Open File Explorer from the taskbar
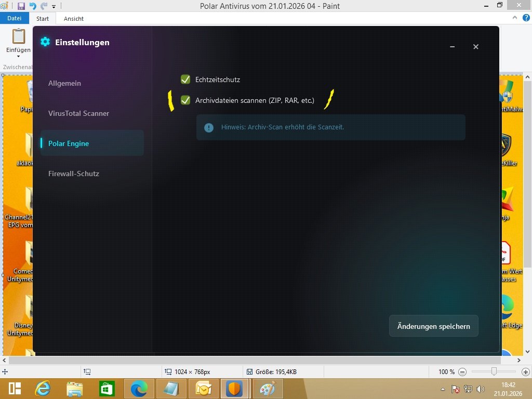Screen dimensions: 532x399 pos(75,389)
